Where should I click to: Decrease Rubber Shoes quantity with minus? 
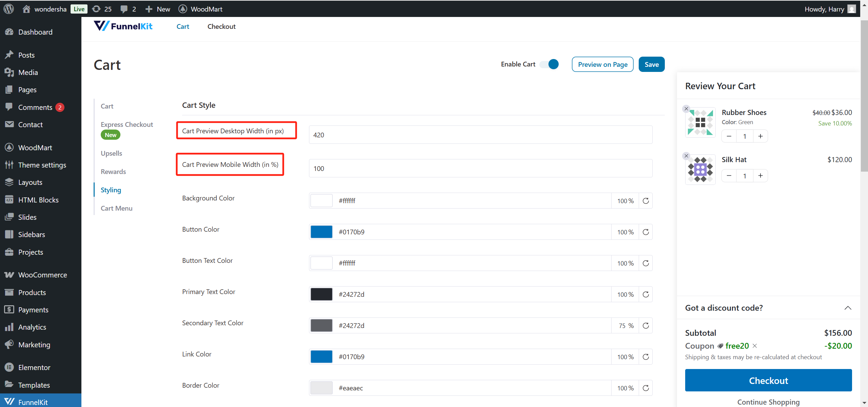pyautogui.click(x=729, y=136)
